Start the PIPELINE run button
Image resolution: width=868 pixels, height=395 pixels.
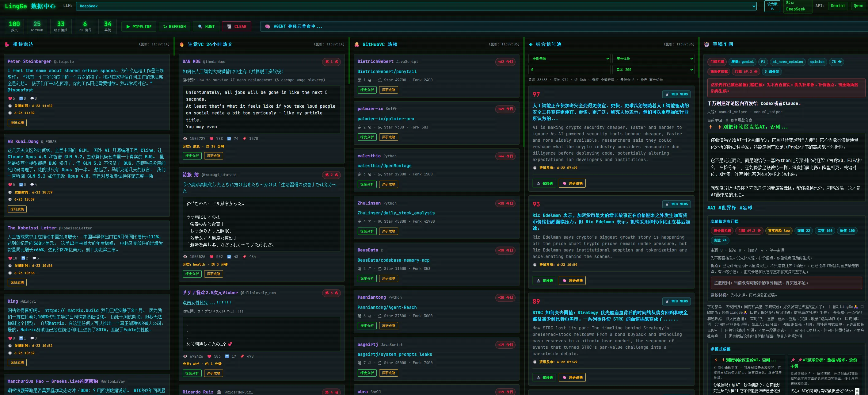point(139,27)
